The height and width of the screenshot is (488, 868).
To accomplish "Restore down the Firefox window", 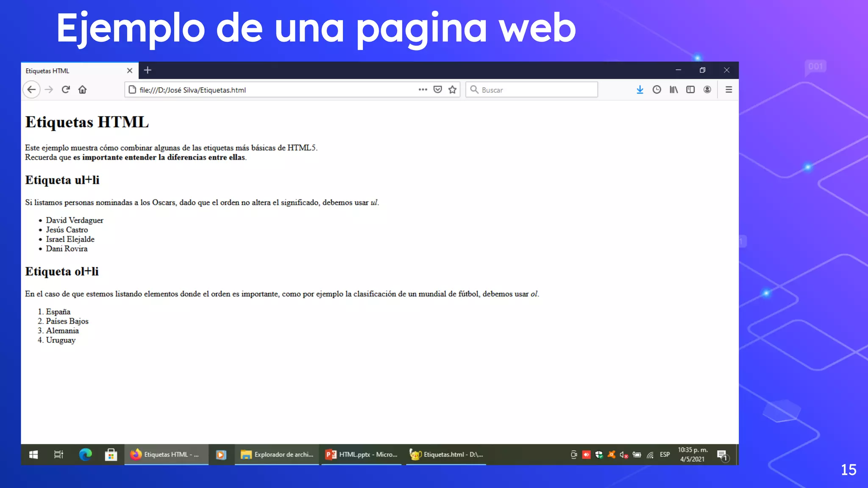I will click(702, 70).
